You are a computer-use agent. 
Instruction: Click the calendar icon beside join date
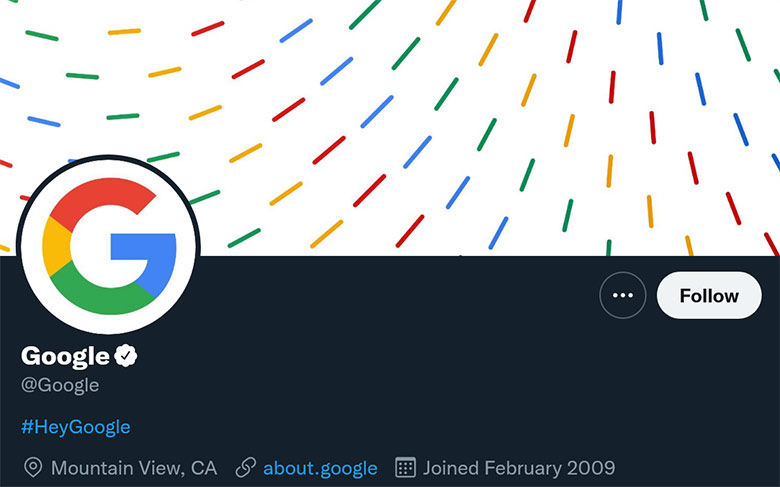point(405,468)
